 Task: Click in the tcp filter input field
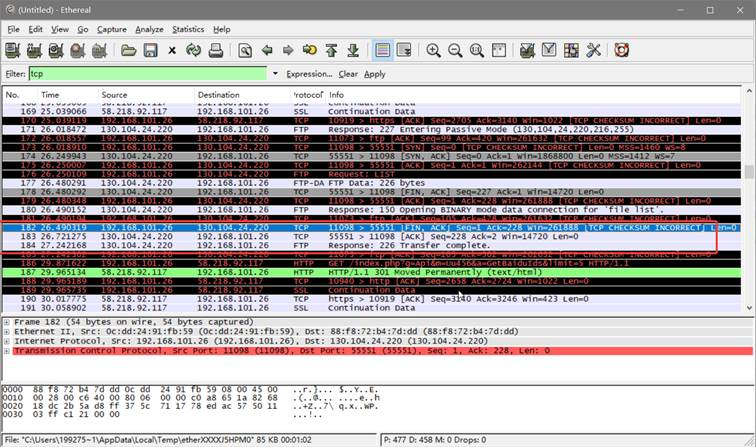(x=148, y=74)
